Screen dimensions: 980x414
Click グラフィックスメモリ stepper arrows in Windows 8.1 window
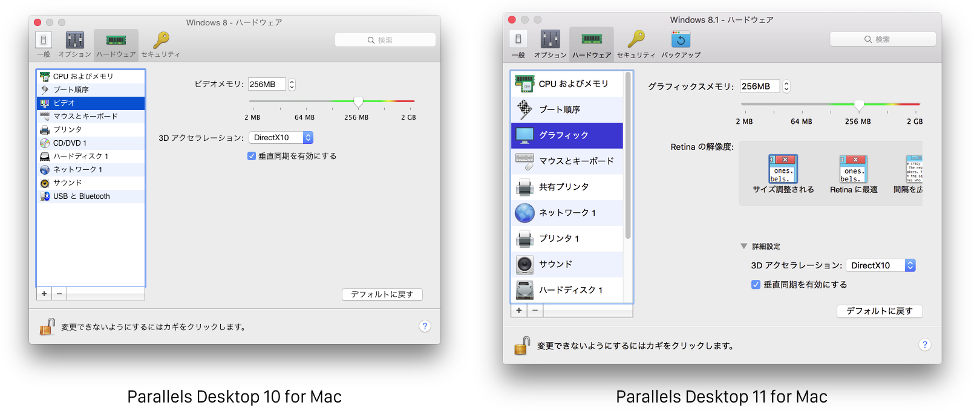[786, 86]
